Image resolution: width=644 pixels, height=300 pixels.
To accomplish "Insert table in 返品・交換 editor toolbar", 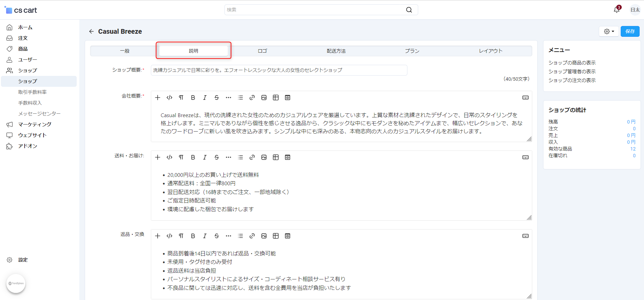I will [x=275, y=236].
